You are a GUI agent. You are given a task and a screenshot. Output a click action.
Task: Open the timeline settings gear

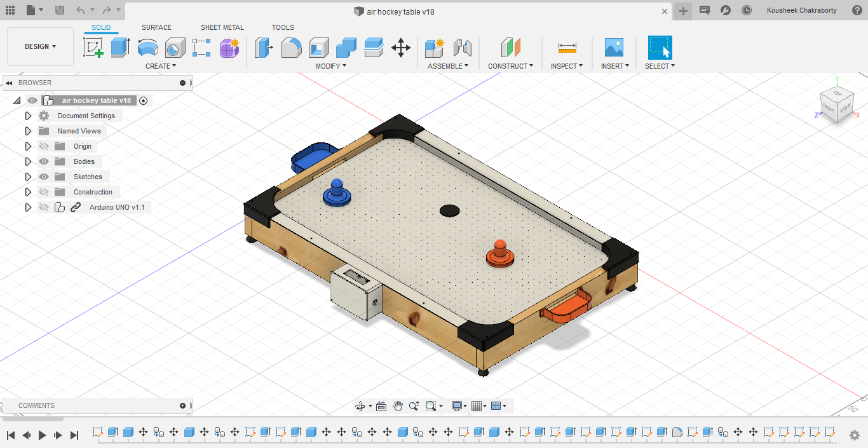(x=855, y=435)
